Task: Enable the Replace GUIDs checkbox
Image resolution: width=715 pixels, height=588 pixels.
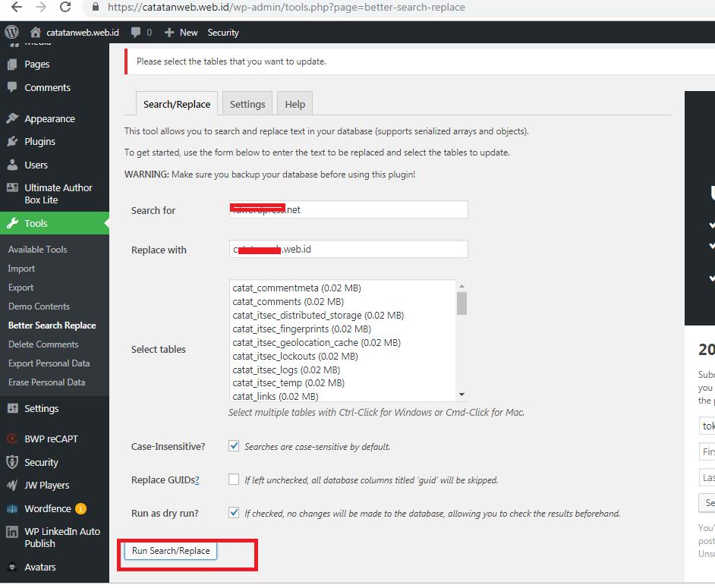Action: pos(234,480)
